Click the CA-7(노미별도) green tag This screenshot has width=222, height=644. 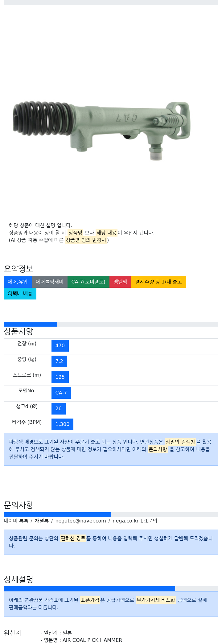pyautogui.click(x=88, y=282)
